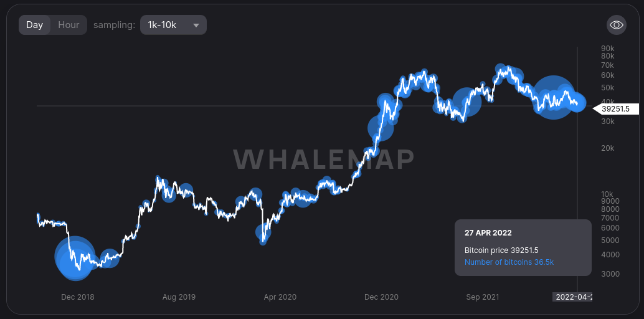Click the largest whale bubble near Dec 2018

(x=75, y=257)
